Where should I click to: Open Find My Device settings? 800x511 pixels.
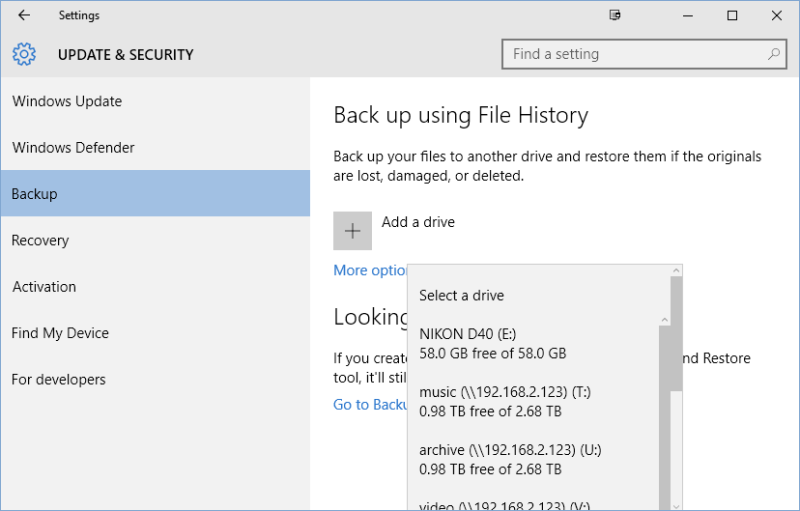click(x=60, y=333)
